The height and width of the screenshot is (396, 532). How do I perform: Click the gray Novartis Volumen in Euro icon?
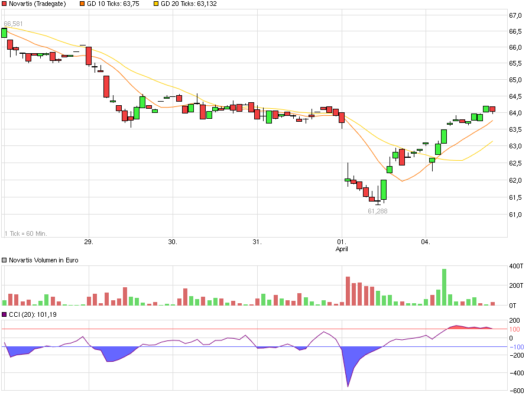(4, 260)
